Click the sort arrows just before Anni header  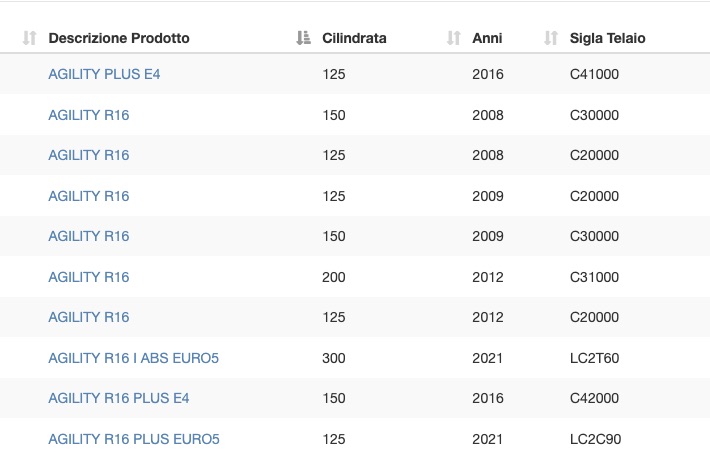(x=454, y=38)
